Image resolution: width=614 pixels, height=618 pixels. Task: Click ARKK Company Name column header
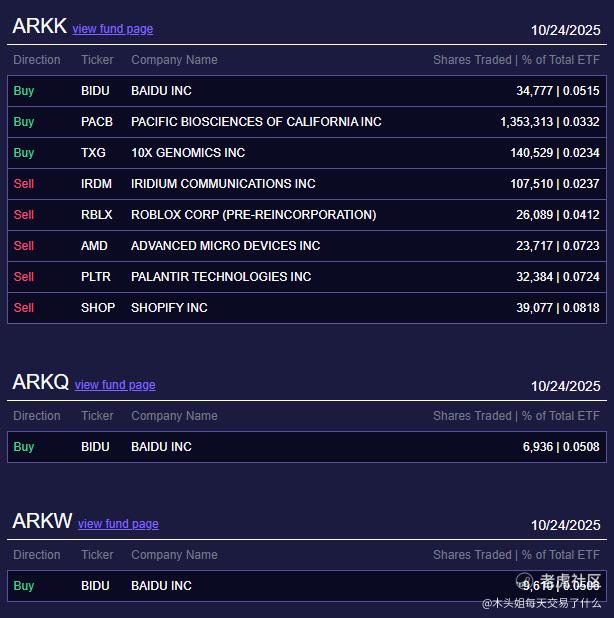[174, 60]
